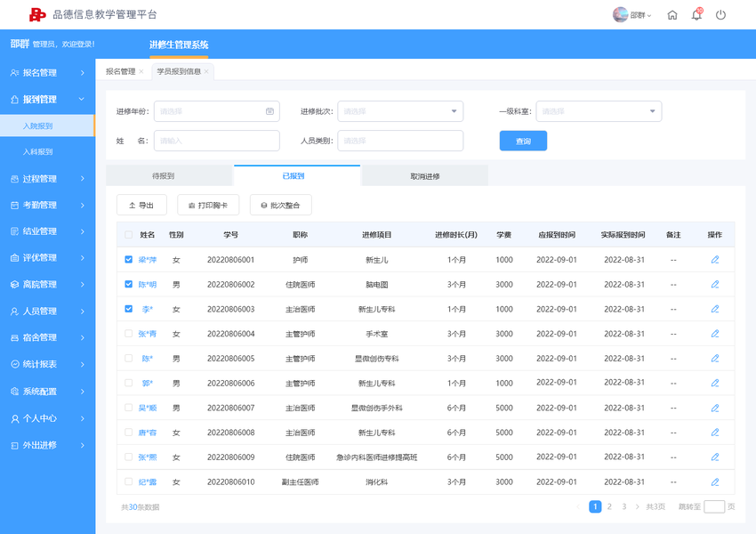The height and width of the screenshot is (534, 756).
Task: Go to page 2 of results
Action: coord(609,506)
